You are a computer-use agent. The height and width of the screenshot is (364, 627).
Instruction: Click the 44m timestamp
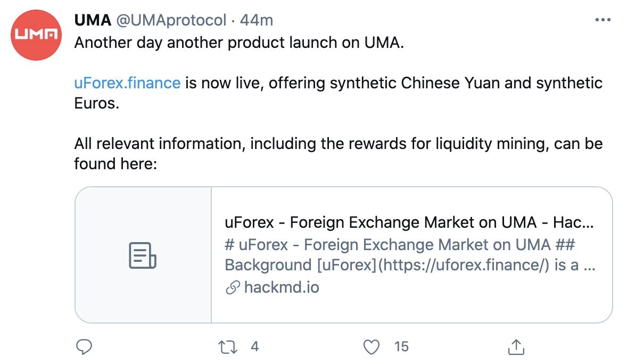tap(258, 20)
